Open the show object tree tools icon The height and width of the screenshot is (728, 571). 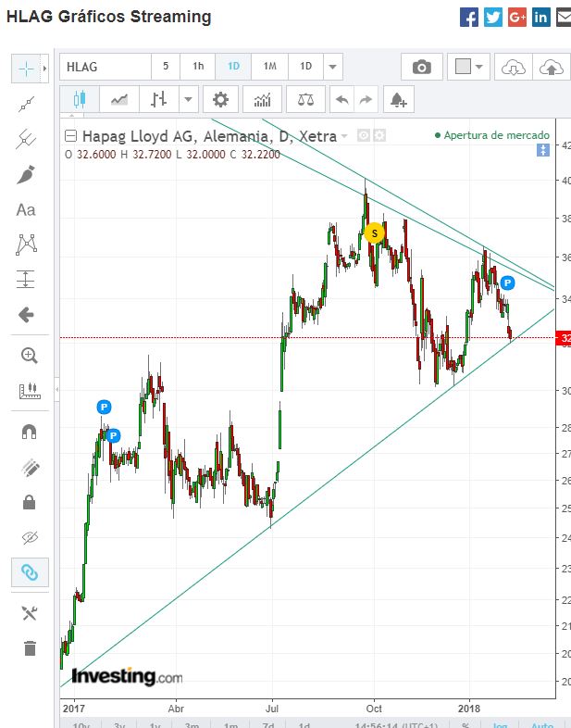30,613
